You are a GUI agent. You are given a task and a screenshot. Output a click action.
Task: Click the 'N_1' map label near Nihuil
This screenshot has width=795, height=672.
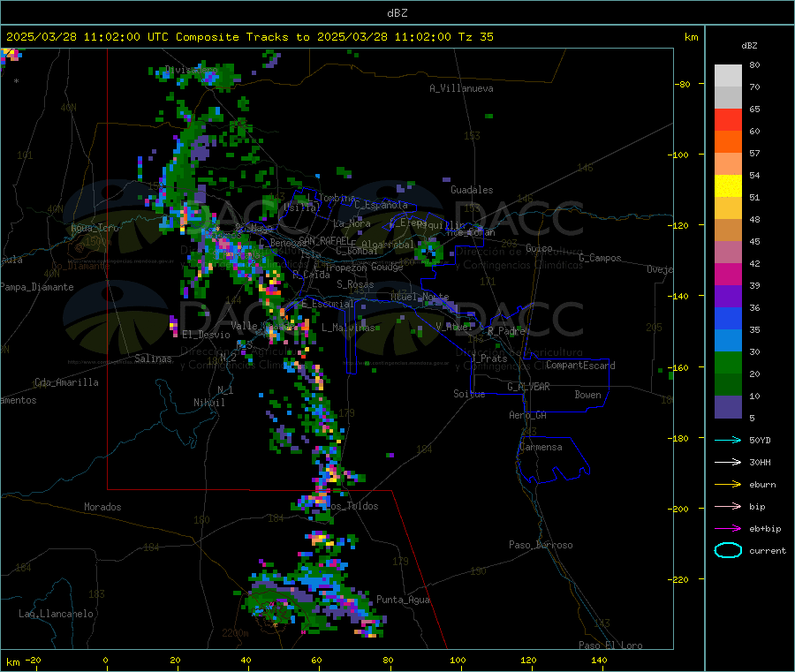[x=225, y=389]
